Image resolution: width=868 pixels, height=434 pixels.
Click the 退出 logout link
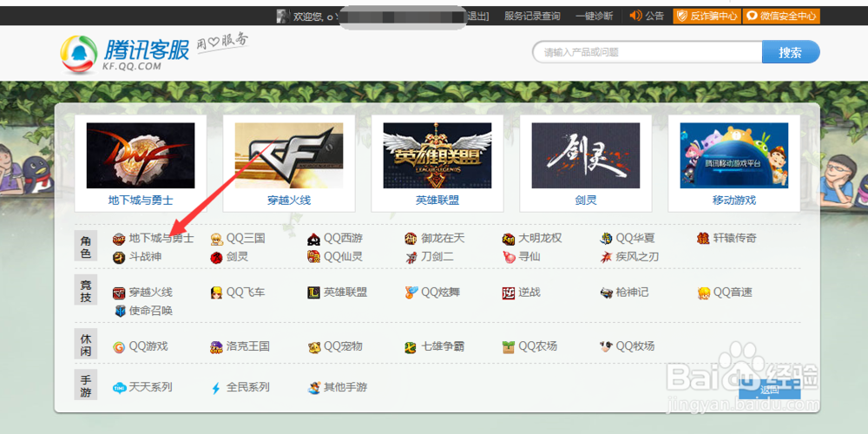coord(477,16)
